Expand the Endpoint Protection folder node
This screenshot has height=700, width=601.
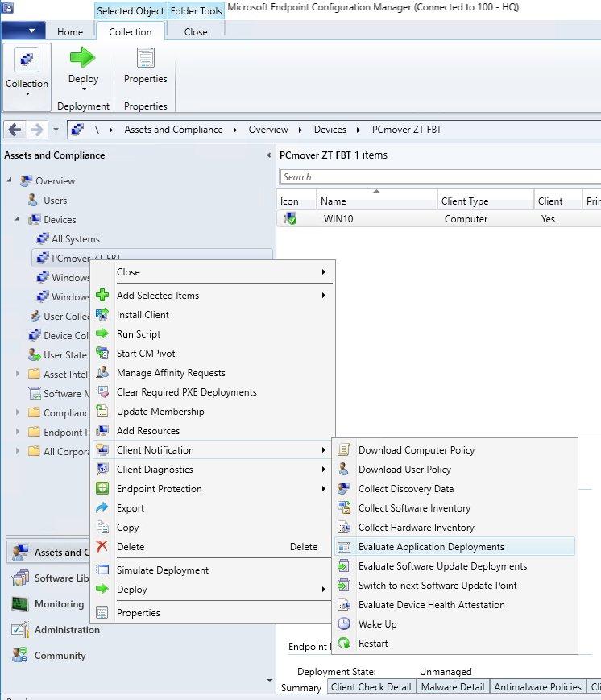coord(18,431)
